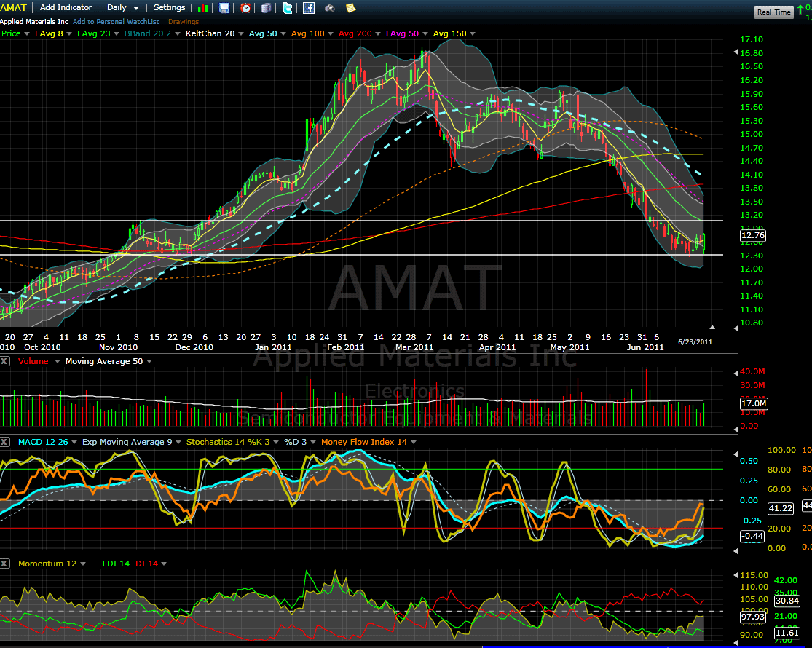Click the top price-scale arrow near 16.80

pyautogui.click(x=736, y=52)
